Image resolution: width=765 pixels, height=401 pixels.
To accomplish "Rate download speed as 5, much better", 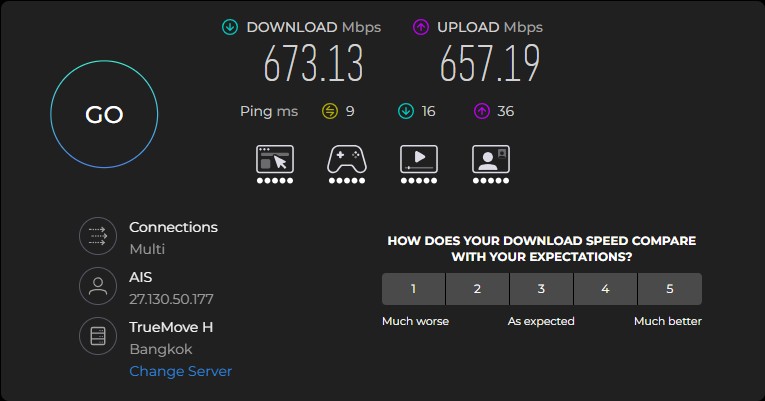I will pyautogui.click(x=670, y=289).
